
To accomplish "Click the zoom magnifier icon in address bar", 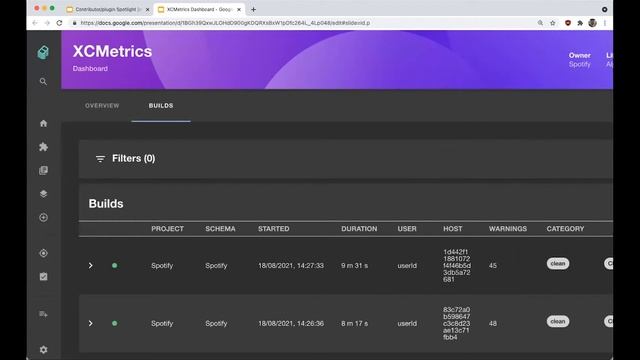I will tap(540, 23).
